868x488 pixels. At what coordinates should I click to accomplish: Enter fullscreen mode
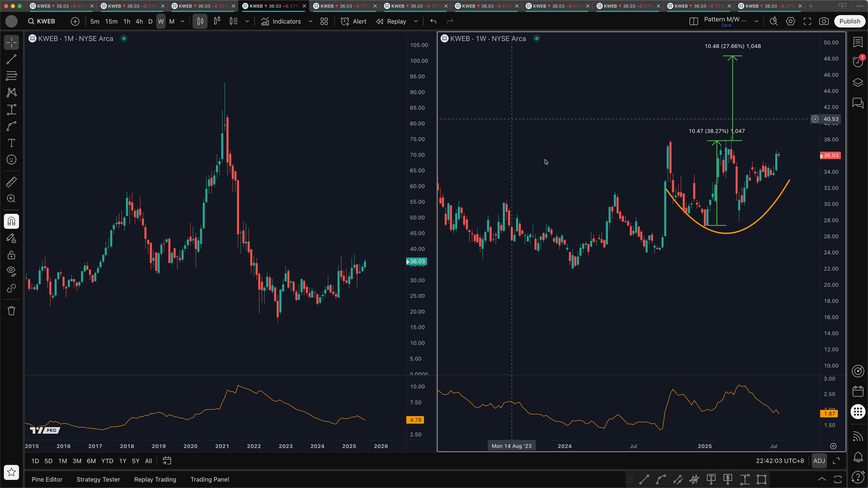pyautogui.click(x=807, y=21)
